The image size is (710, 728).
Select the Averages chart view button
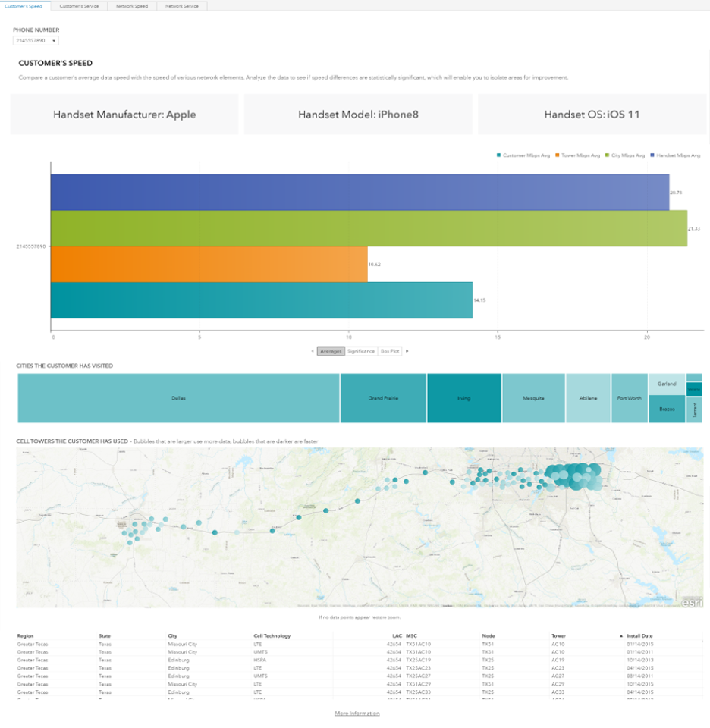tap(331, 351)
